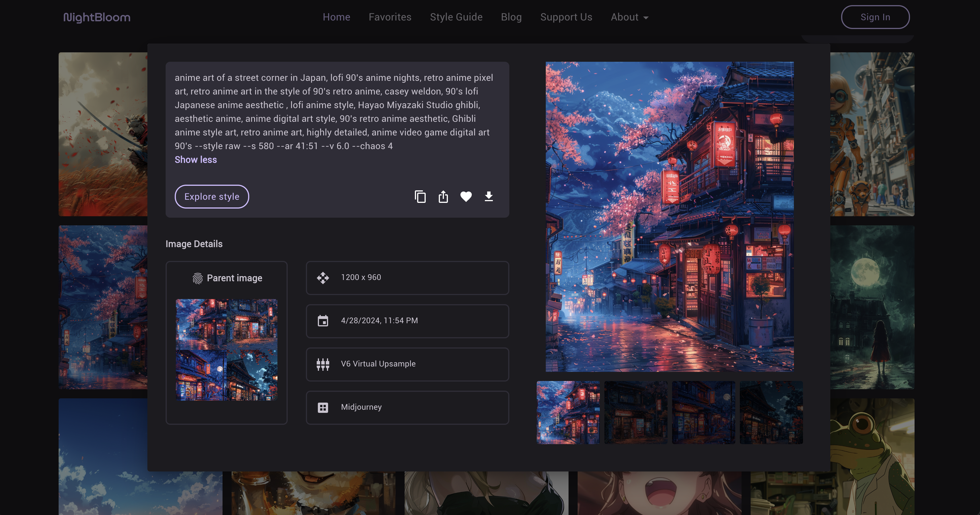The height and width of the screenshot is (515, 980).
Task: Download the image via download icon
Action: 489,197
